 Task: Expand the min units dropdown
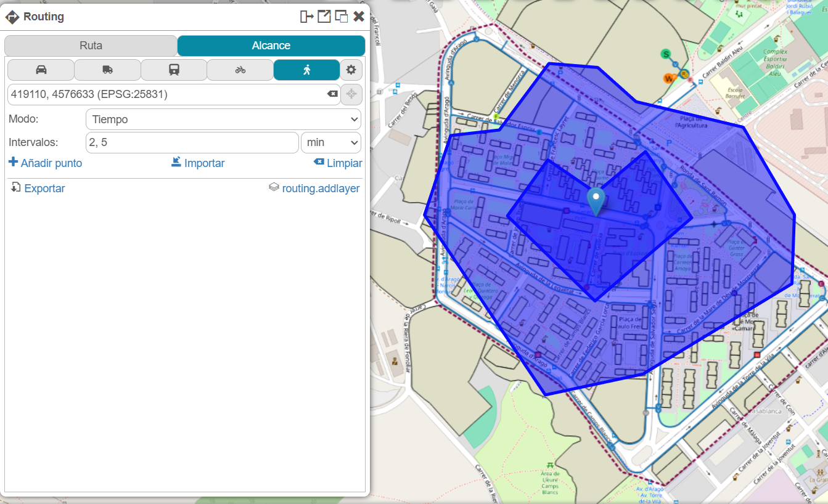click(330, 142)
